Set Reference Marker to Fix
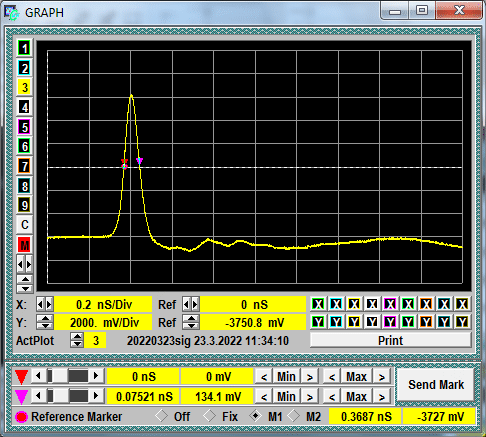The image size is (486, 437). [209, 416]
